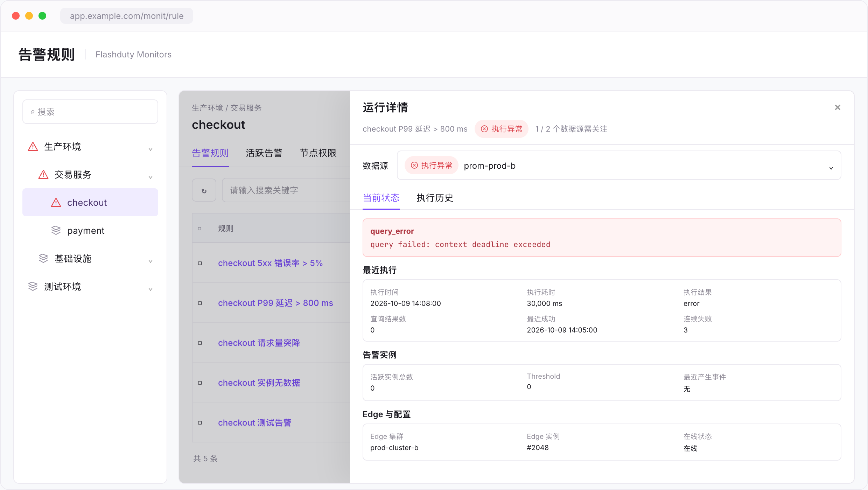Click the layers icon beside 测试环境
This screenshot has height=490, width=868.
tap(33, 287)
